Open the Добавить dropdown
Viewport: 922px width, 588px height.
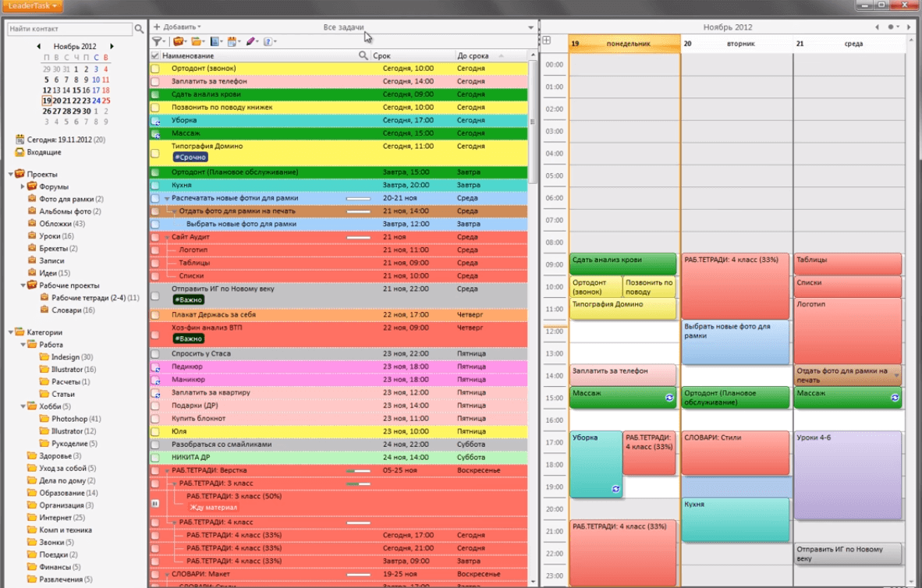point(179,27)
